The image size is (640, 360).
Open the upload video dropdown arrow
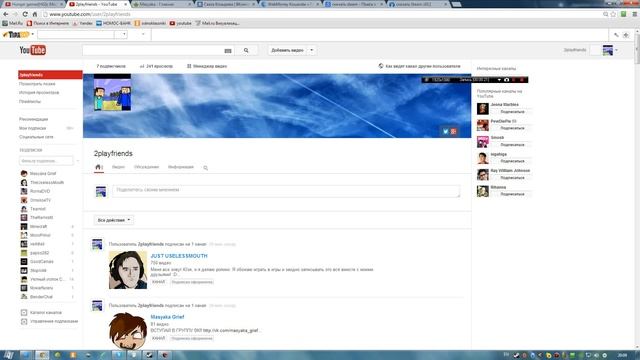click(312, 50)
